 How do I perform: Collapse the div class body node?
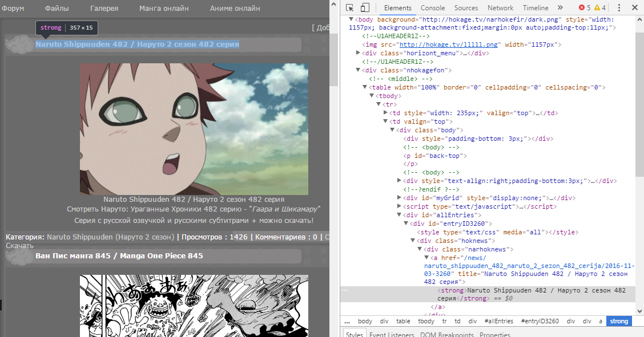click(x=392, y=130)
